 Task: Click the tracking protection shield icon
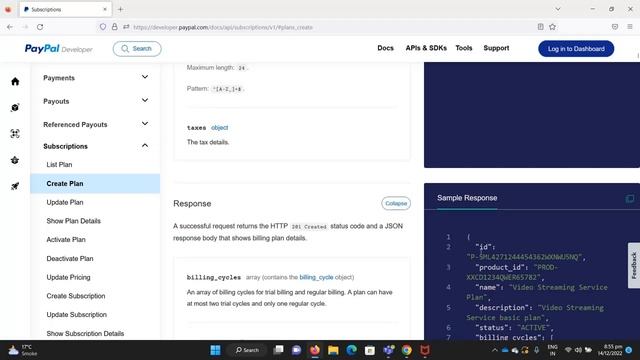click(x=103, y=27)
